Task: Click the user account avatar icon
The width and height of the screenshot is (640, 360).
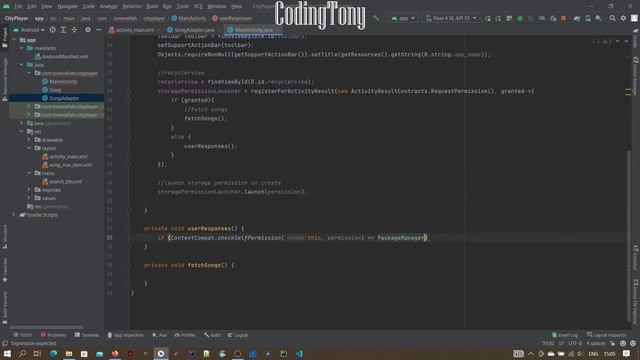Action: tap(634, 18)
